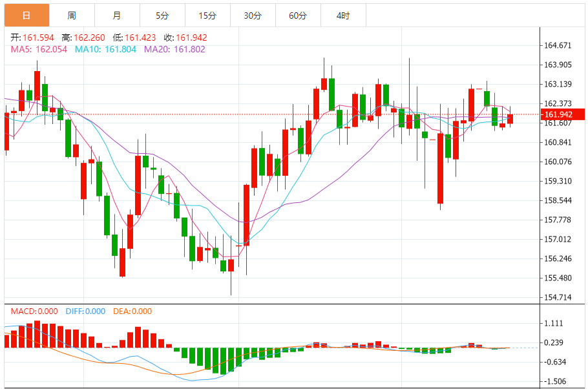Viewport: 588px width, 389px height.
Task: Click the 收:161.942 close price value
Action: pos(185,37)
